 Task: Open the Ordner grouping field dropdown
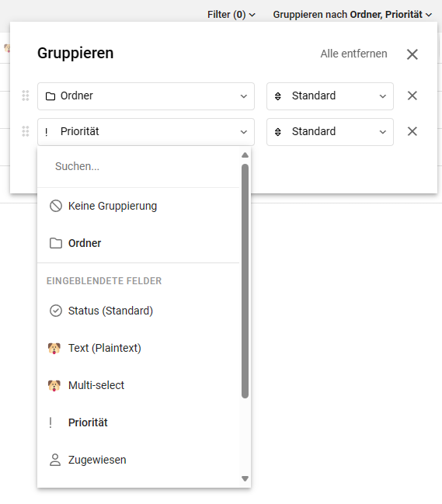pos(146,96)
